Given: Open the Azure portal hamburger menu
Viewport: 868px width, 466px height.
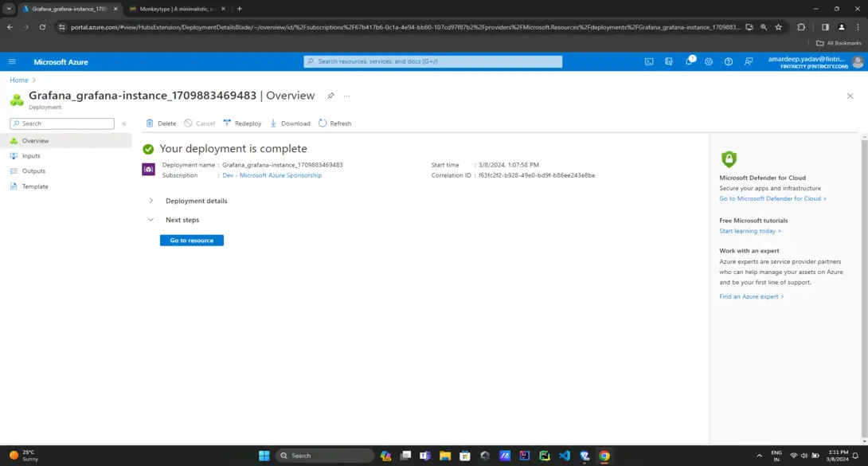Looking at the screenshot, I should coord(12,61).
